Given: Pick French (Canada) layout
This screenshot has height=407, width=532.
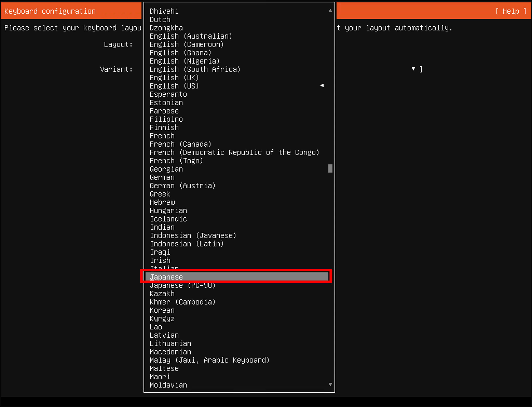Looking at the screenshot, I should (180, 144).
